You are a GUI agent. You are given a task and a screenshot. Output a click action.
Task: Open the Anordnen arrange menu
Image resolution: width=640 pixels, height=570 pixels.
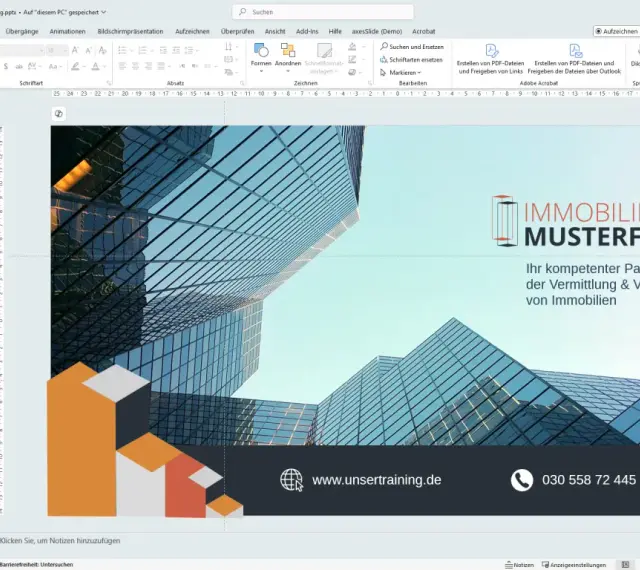click(x=288, y=58)
